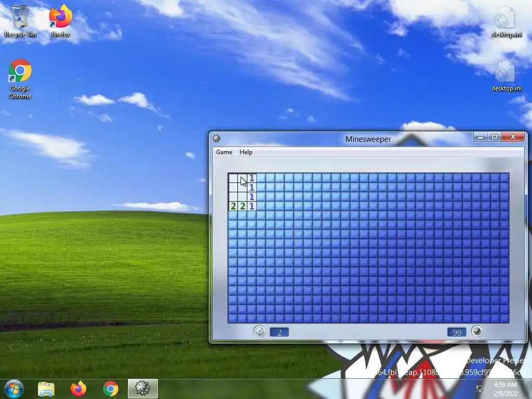Screen dimensions: 532x399
Task: Click the 1 cell in the top row
Action: click(252, 178)
